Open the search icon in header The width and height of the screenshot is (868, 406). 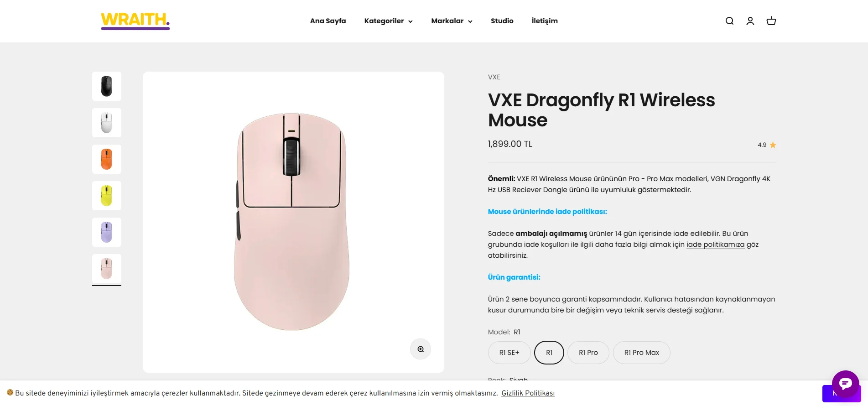729,21
